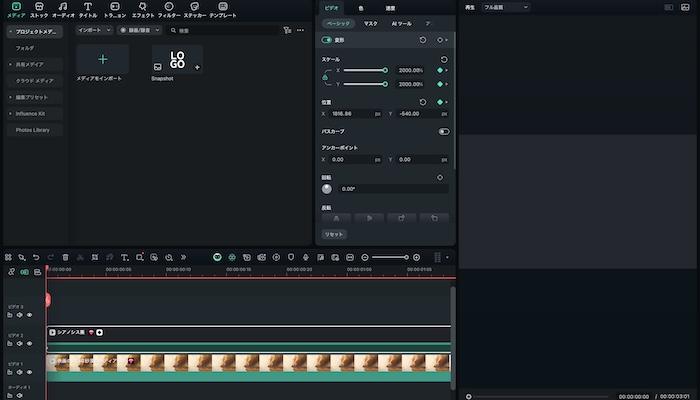
Task: Select the text tool in timeline toolbar
Action: coord(124,257)
